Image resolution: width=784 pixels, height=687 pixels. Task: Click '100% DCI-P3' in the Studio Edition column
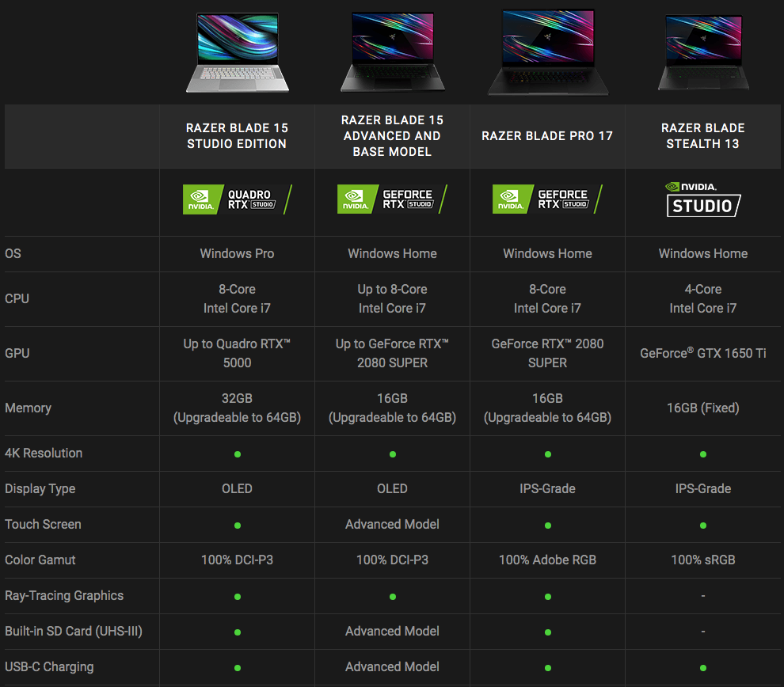pyautogui.click(x=237, y=560)
